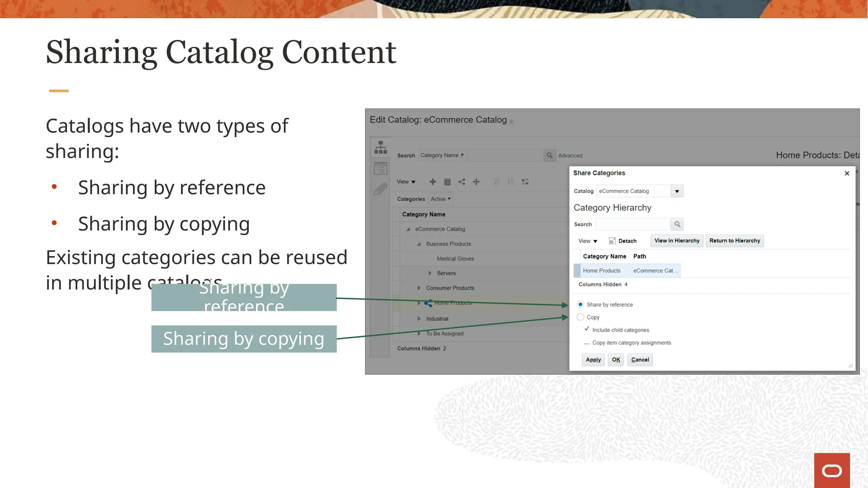This screenshot has height=488, width=868.
Task: Open the Category Name search dropdown
Action: coord(442,155)
